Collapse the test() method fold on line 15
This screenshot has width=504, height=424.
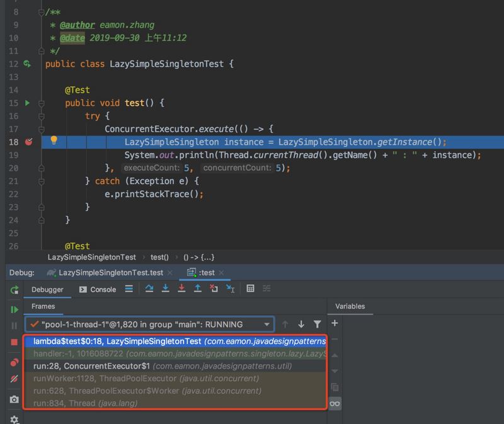tap(41, 103)
